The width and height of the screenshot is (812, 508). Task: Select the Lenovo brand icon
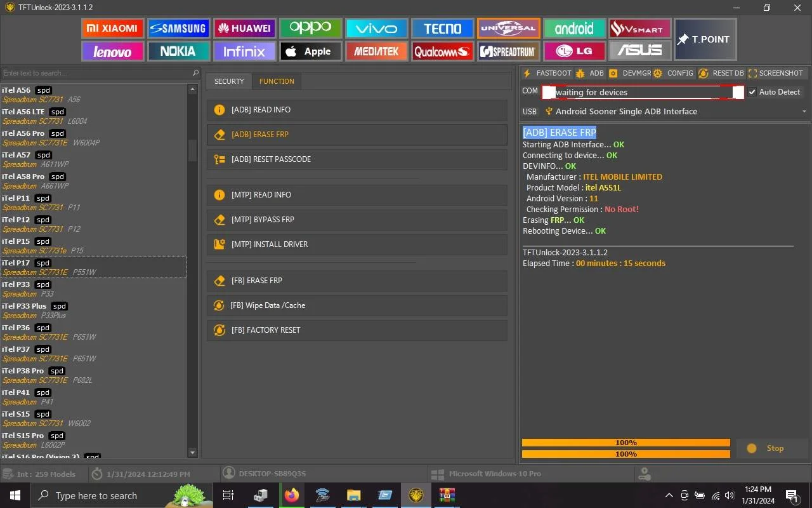point(112,51)
